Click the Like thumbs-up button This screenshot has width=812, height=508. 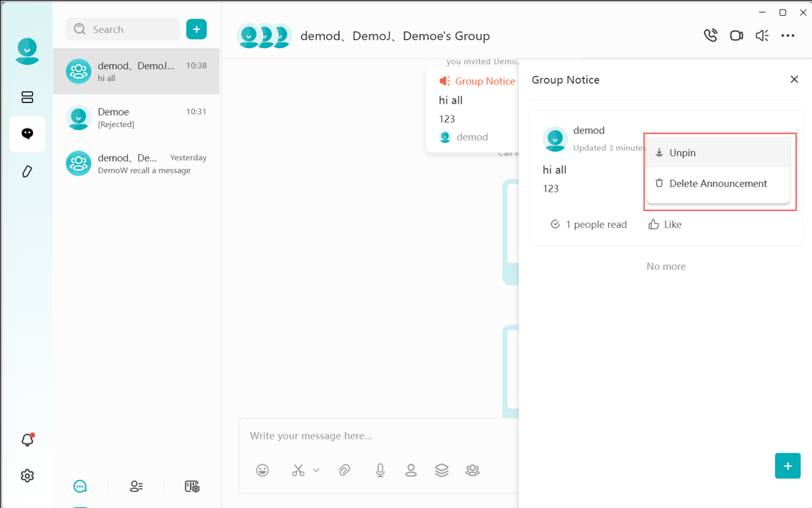[665, 224]
